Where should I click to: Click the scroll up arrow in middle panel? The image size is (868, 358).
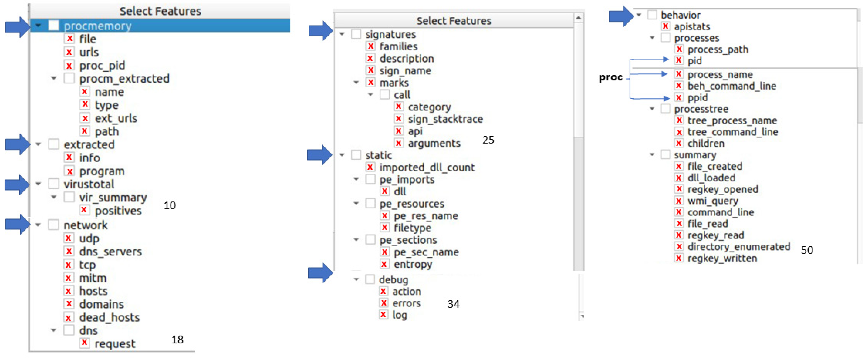(x=579, y=18)
